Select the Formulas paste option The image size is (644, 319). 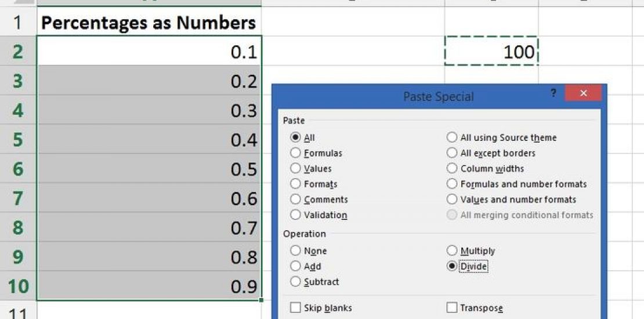tap(296, 153)
